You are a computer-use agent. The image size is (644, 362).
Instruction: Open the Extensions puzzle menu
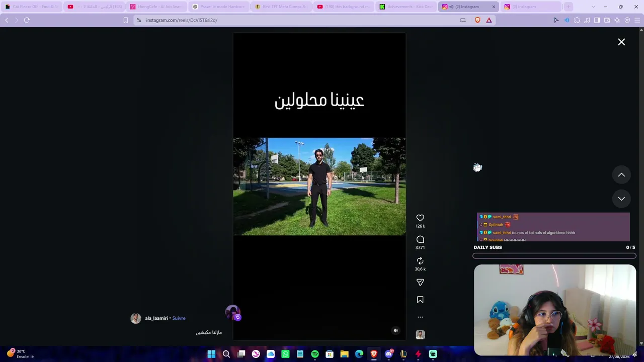[577, 20]
